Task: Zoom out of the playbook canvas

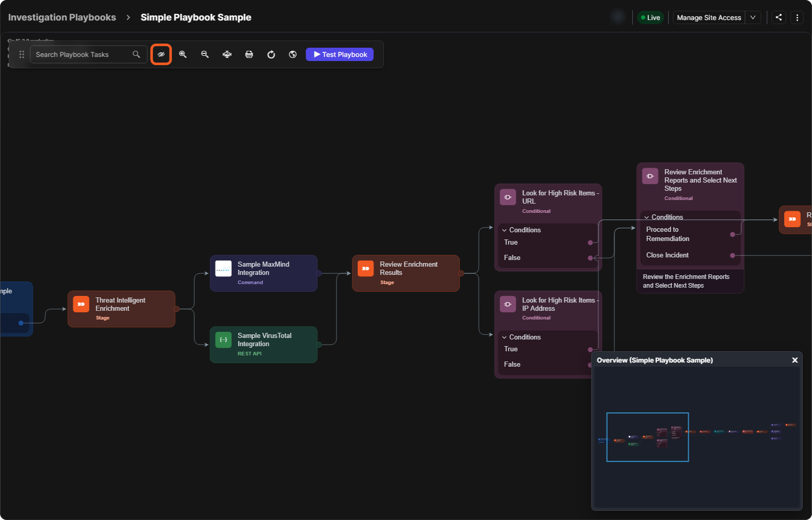Action: 205,54
